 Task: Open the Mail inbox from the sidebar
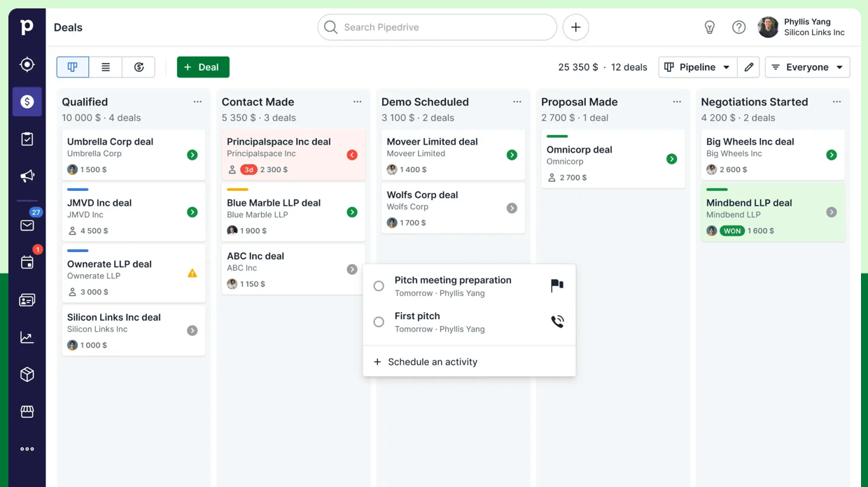[27, 225]
